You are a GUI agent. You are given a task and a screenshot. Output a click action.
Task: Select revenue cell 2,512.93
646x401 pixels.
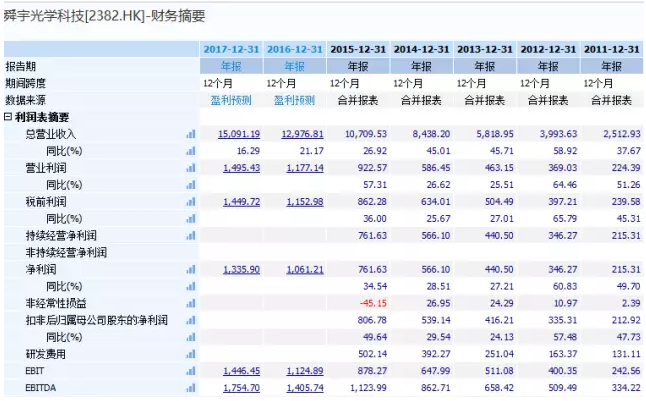coord(622,134)
